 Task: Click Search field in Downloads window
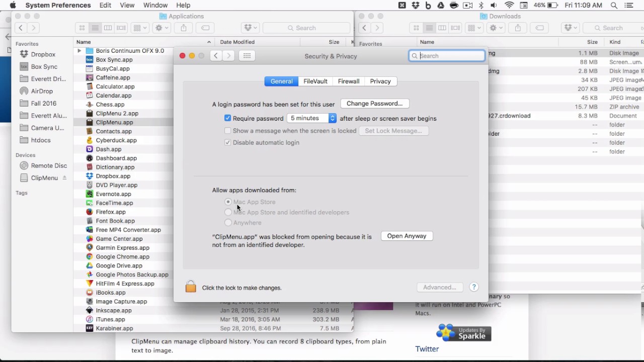[x=613, y=28]
